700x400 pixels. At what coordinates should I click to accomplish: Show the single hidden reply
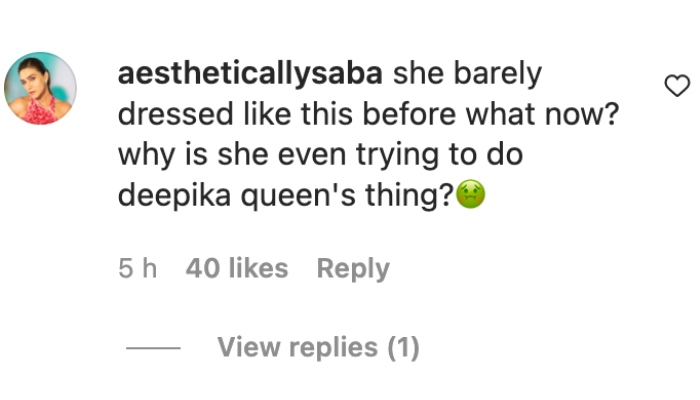click(x=317, y=348)
